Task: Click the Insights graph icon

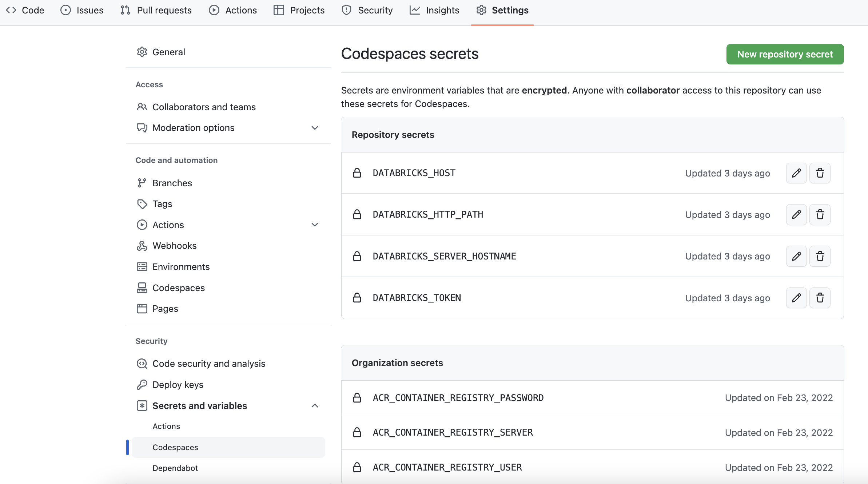Action: coord(415,10)
